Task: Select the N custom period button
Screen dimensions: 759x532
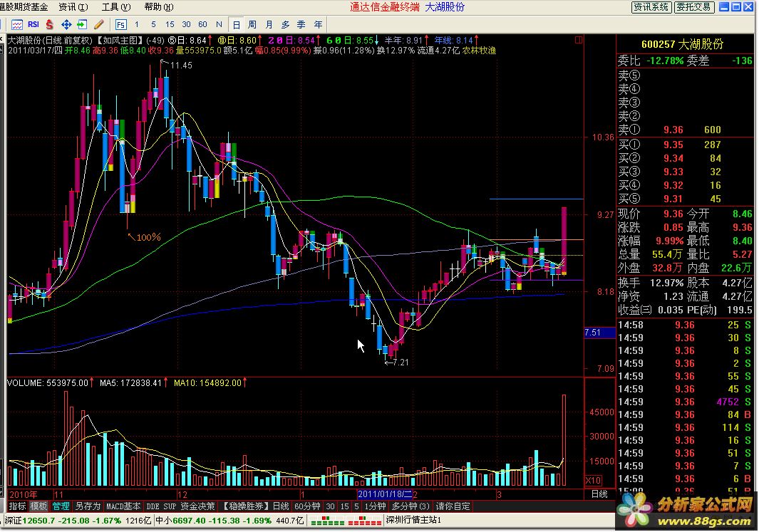Action: (219, 24)
